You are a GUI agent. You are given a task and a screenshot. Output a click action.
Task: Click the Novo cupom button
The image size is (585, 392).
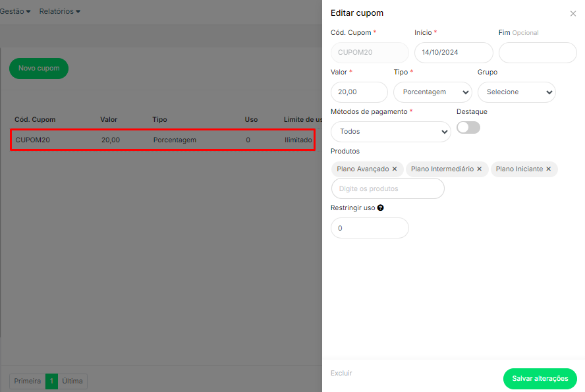click(x=39, y=69)
